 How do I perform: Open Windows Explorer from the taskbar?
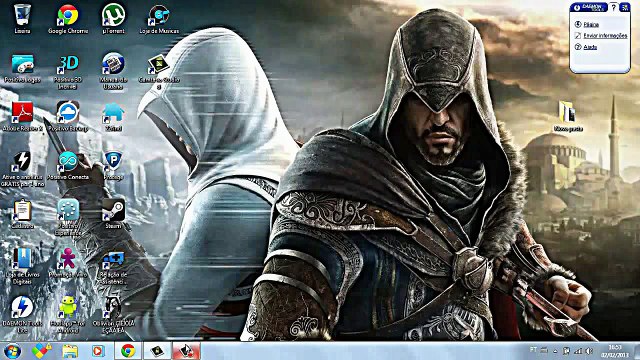pyautogui.click(x=70, y=351)
